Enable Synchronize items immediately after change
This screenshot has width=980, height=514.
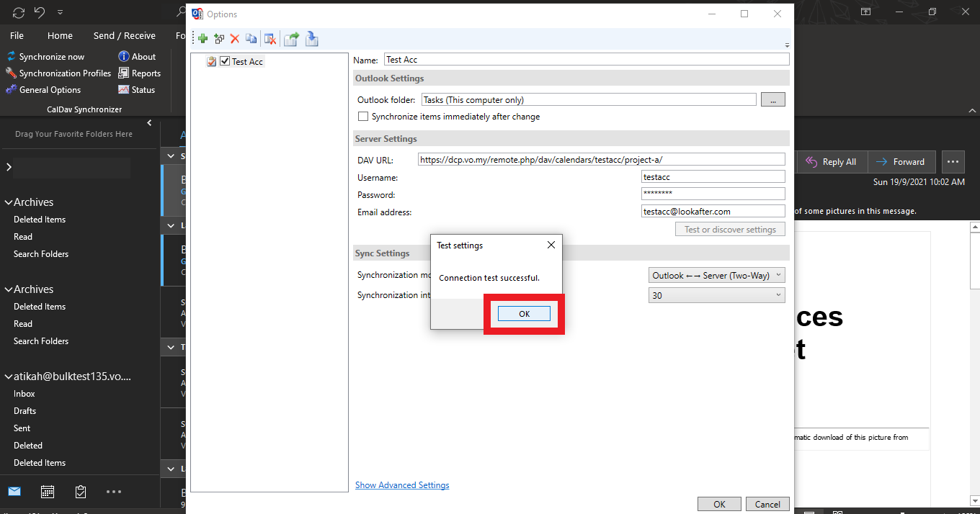tap(364, 117)
